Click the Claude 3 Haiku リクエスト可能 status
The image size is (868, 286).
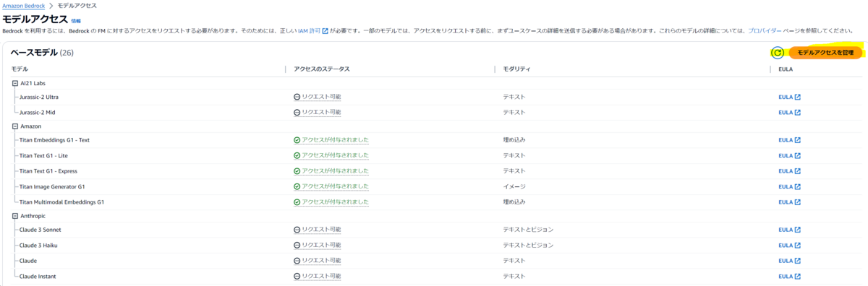(x=318, y=245)
